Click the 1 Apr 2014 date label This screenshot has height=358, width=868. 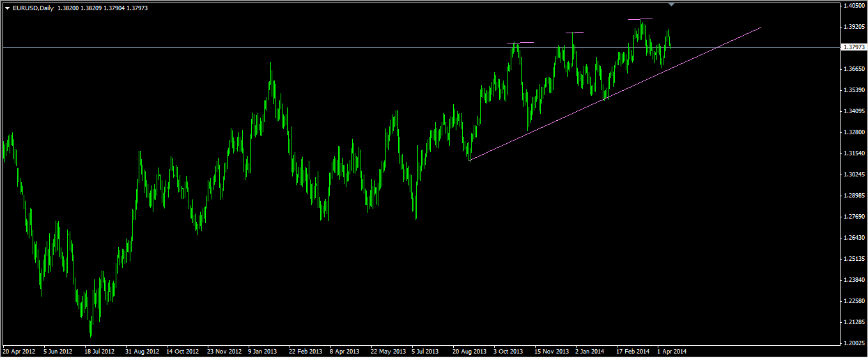[672, 352]
